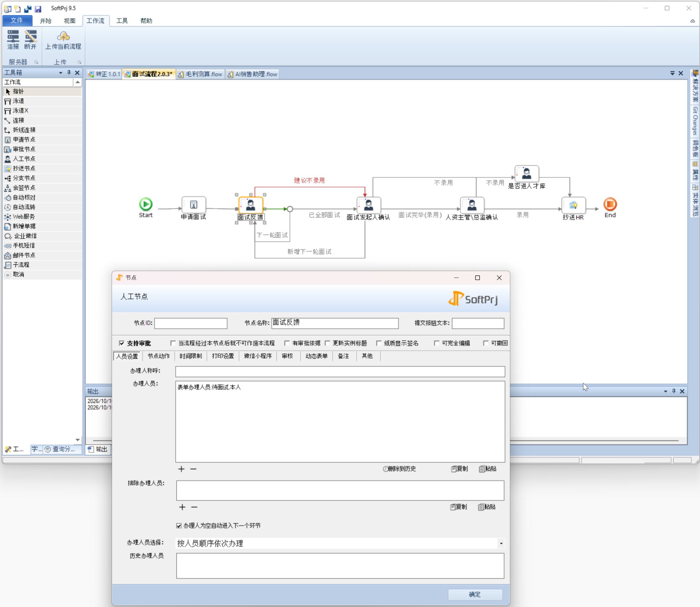
Task: Select the 抄送HR node on canvas
Action: tap(574, 205)
